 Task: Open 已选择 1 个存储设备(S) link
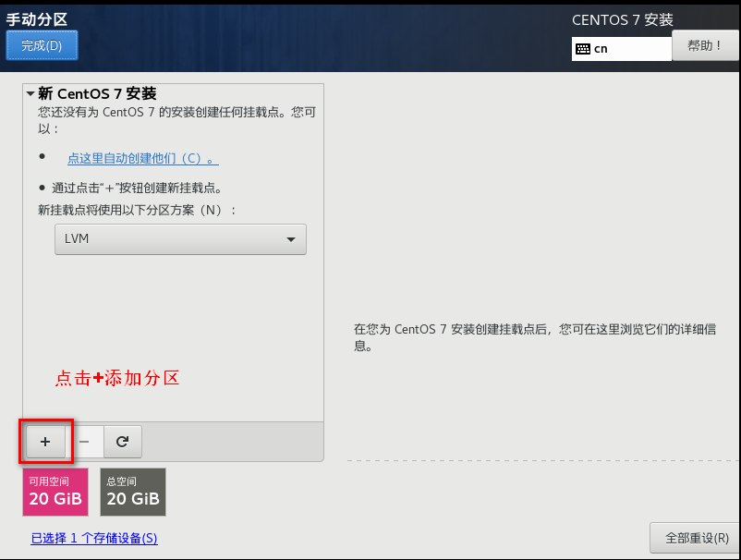pyautogui.click(x=94, y=538)
